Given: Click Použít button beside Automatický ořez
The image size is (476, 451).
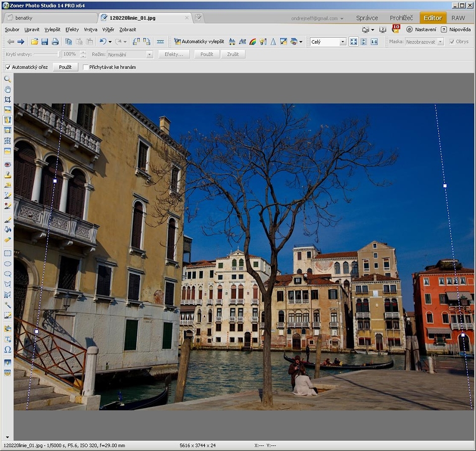Looking at the screenshot, I should tap(65, 67).
